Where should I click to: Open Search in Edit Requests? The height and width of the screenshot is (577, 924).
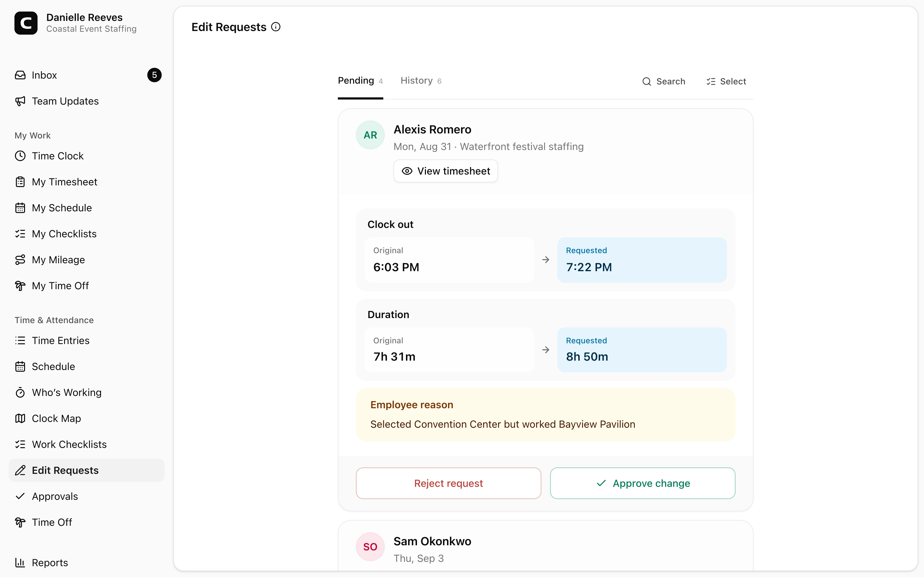(x=664, y=81)
